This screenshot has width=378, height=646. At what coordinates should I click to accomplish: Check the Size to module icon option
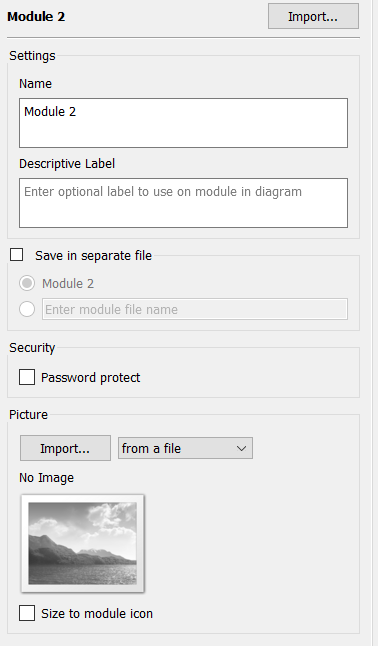[x=27, y=613]
